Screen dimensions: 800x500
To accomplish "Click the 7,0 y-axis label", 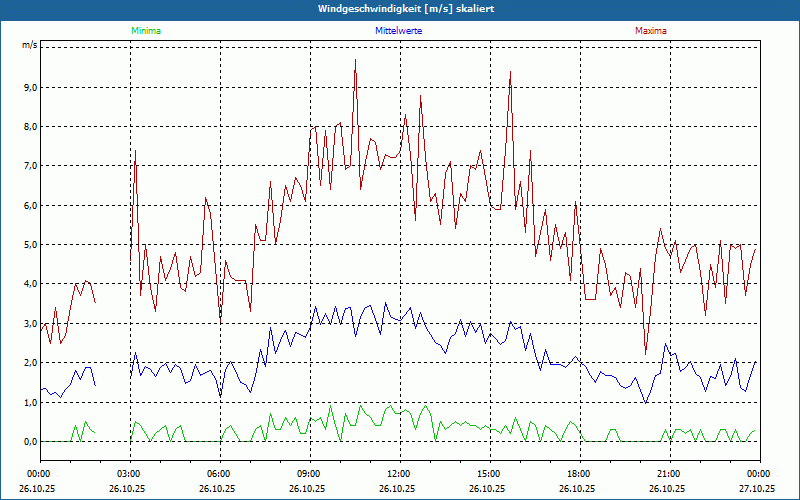I will tap(30, 166).
